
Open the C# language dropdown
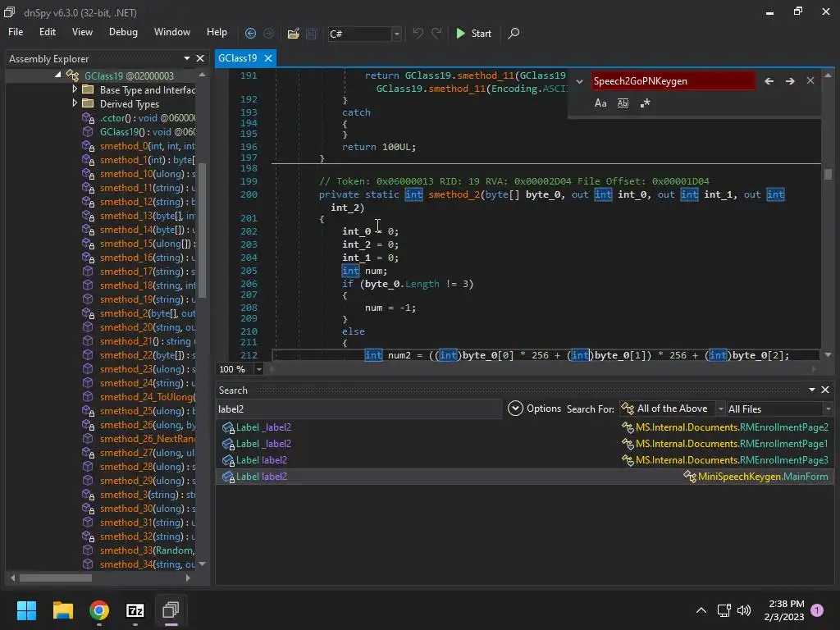pyautogui.click(x=396, y=34)
